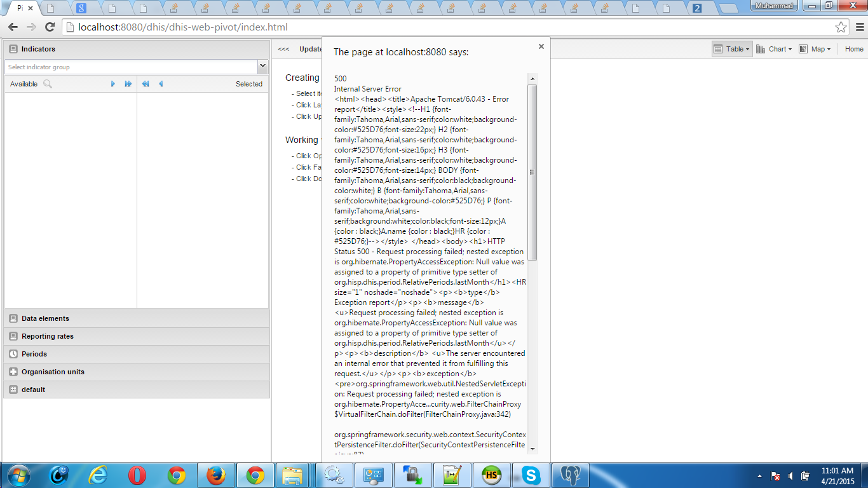The width and height of the screenshot is (868, 488).
Task: Expand the Data elements panel
Action: click(137, 318)
